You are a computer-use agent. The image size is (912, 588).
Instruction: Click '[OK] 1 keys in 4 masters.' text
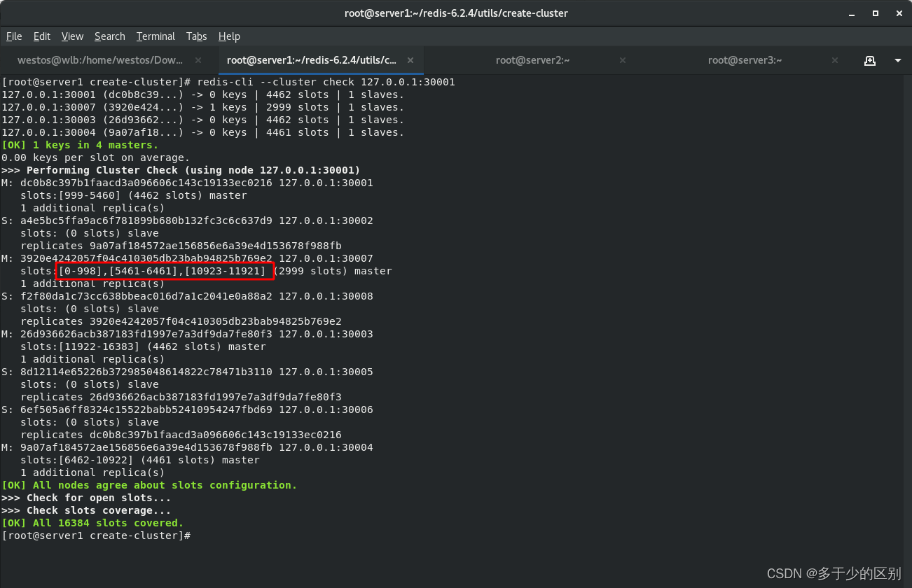(81, 145)
